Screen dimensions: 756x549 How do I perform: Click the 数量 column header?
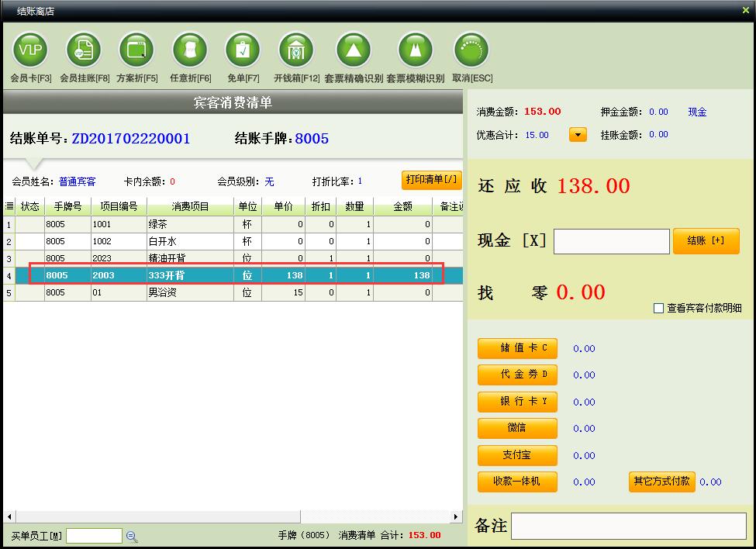(x=354, y=206)
